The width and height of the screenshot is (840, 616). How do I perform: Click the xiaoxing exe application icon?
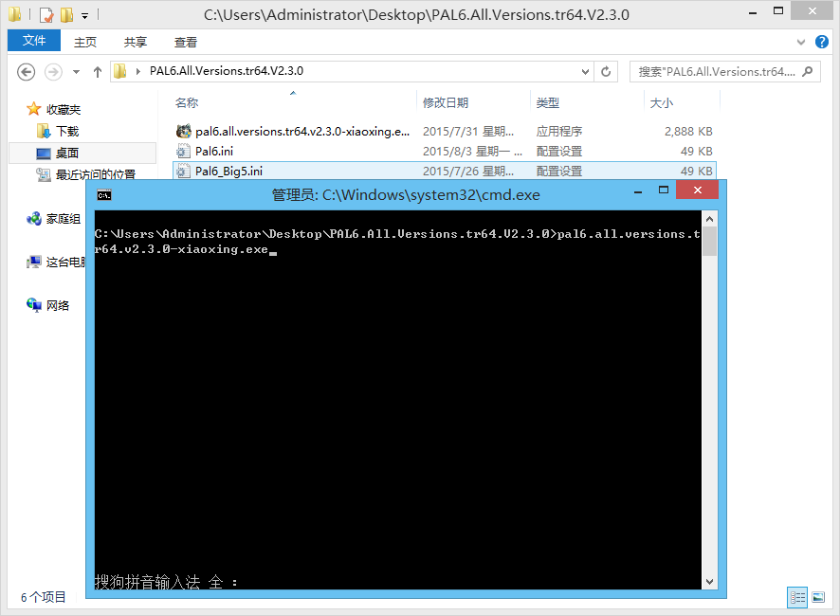point(183,131)
